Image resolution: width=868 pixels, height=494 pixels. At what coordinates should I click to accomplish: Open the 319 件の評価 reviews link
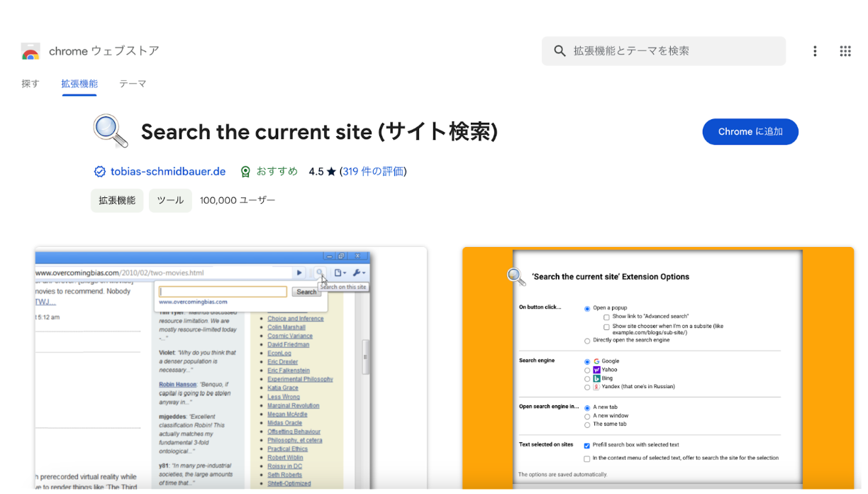373,172
